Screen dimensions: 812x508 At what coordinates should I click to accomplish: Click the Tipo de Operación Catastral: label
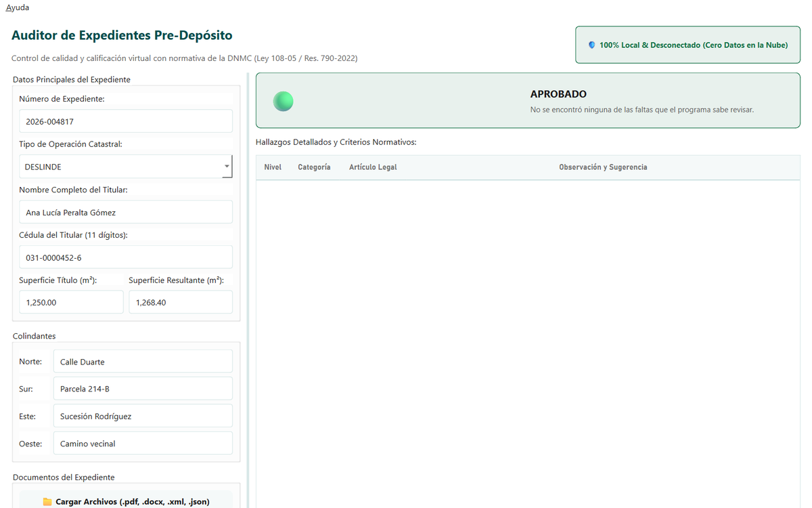(x=70, y=144)
